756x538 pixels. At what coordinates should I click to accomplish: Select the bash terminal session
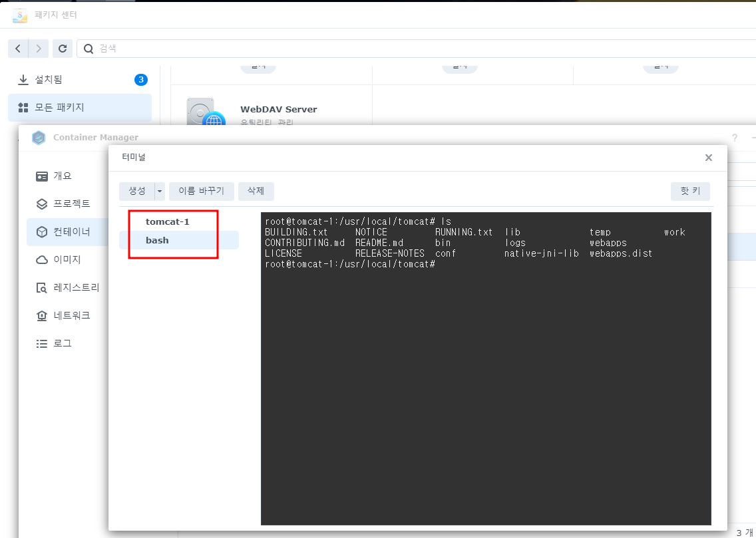[179, 240]
